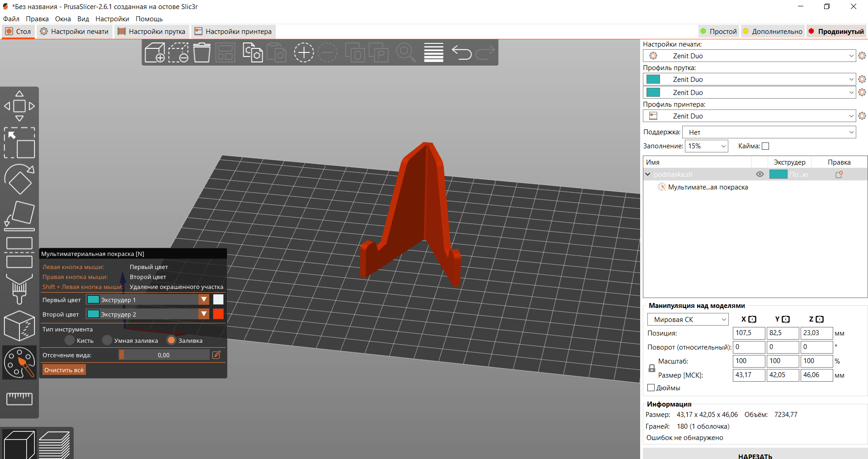This screenshot has width=868, height=459.
Task: Open the Поддержка dropdown
Action: click(769, 132)
